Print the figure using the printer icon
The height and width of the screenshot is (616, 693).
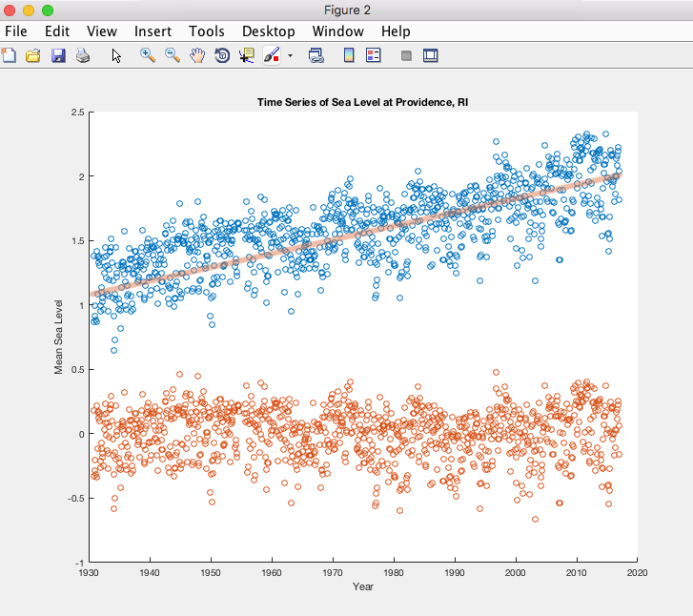point(83,55)
